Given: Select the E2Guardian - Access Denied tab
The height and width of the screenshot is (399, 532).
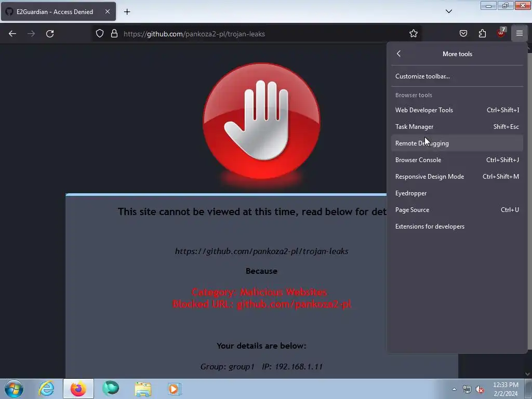Looking at the screenshot, I should click(58, 11).
